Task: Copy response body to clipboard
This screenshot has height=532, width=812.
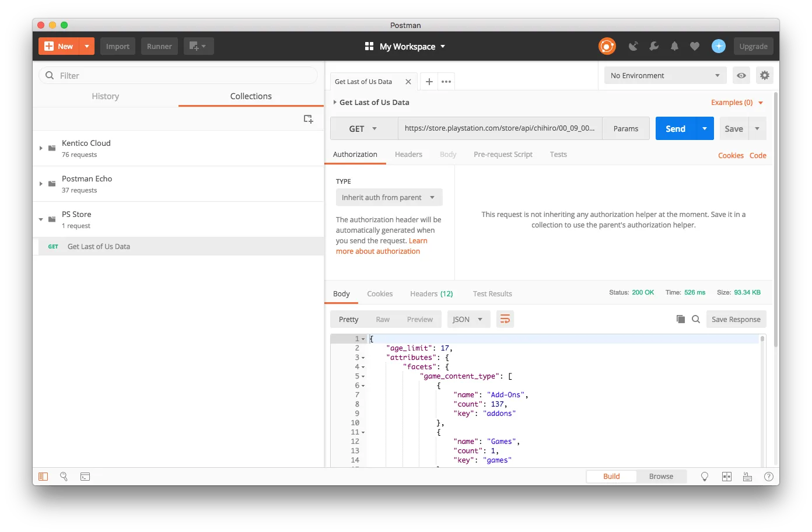Action: [680, 319]
